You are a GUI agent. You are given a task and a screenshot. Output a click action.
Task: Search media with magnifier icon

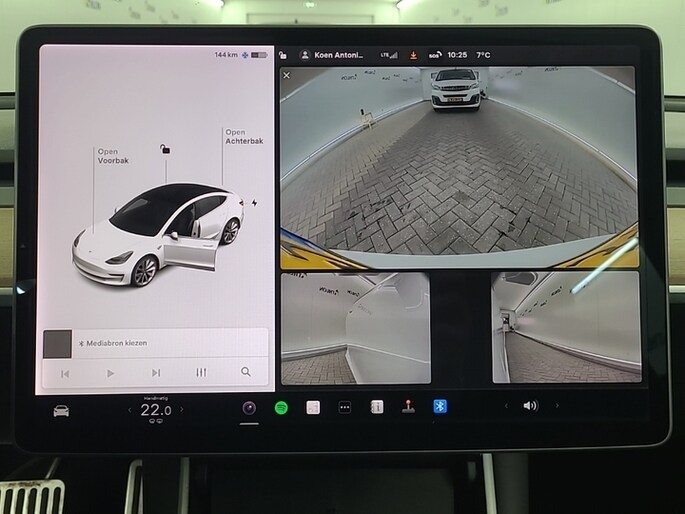pos(246,372)
